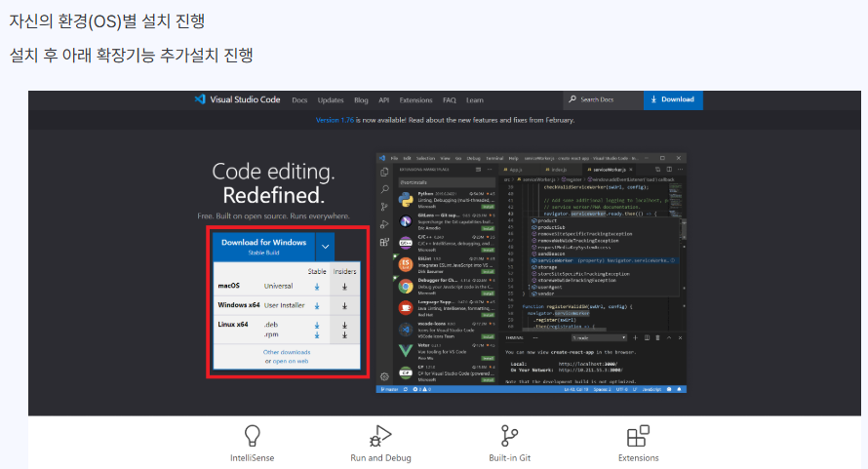Select the Python extension in the marketplace list

tap(446, 200)
